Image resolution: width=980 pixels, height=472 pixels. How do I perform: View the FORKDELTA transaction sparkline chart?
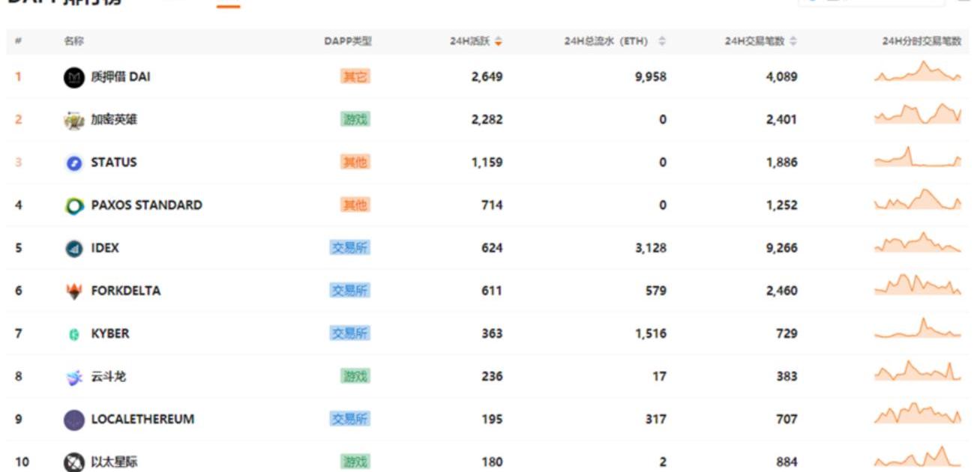point(918,285)
